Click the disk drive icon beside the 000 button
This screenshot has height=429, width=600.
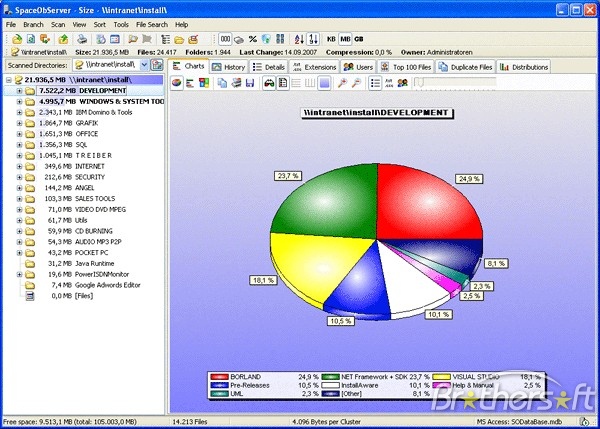pyautogui.click(x=239, y=39)
